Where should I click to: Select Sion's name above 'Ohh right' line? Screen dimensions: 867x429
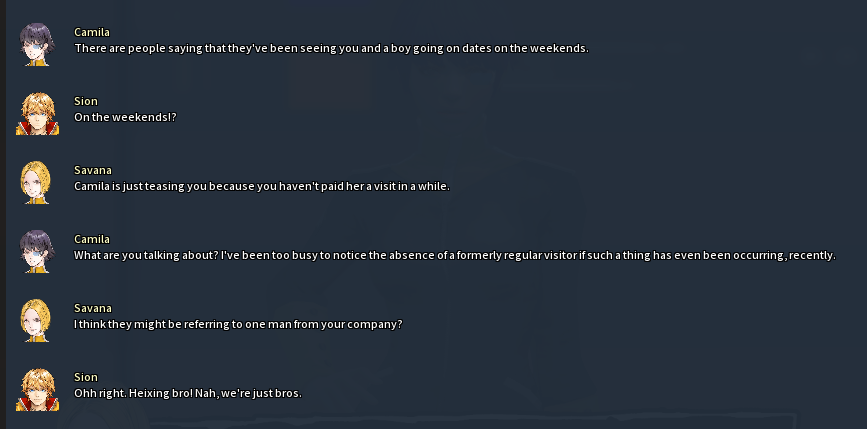click(86, 377)
